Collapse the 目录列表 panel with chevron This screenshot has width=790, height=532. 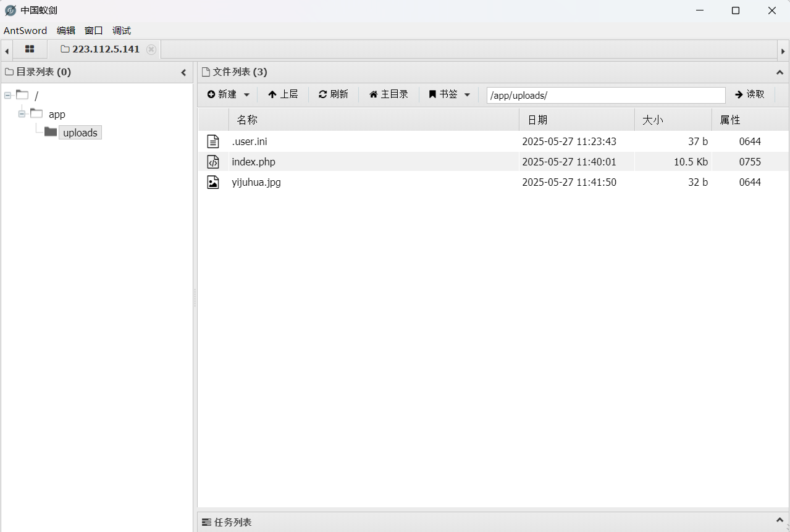pyautogui.click(x=183, y=72)
